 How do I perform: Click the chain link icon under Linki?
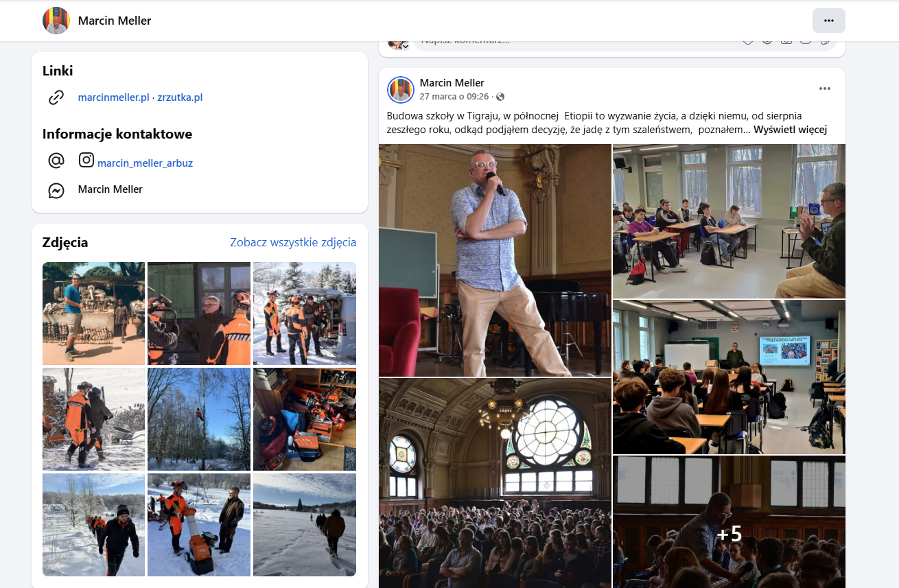(56, 97)
